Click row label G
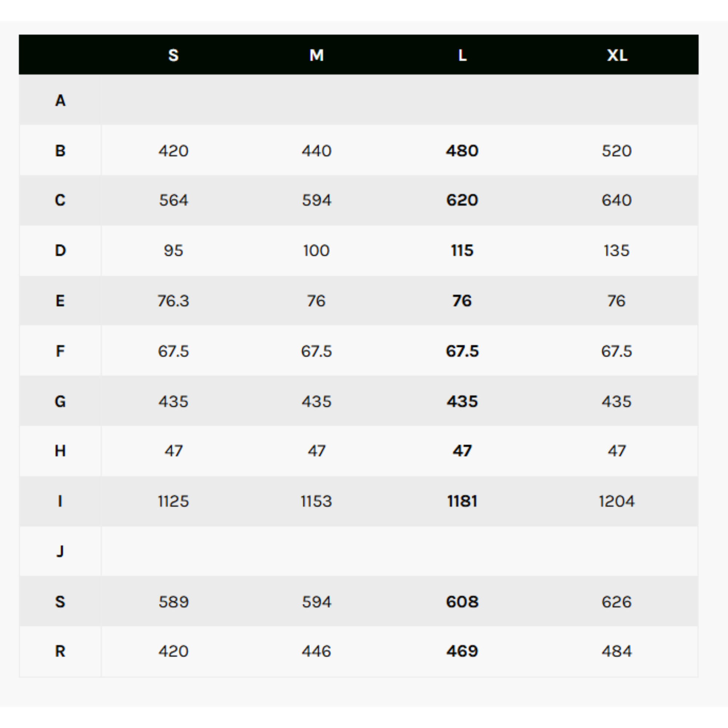The height and width of the screenshot is (728, 728). (60, 401)
